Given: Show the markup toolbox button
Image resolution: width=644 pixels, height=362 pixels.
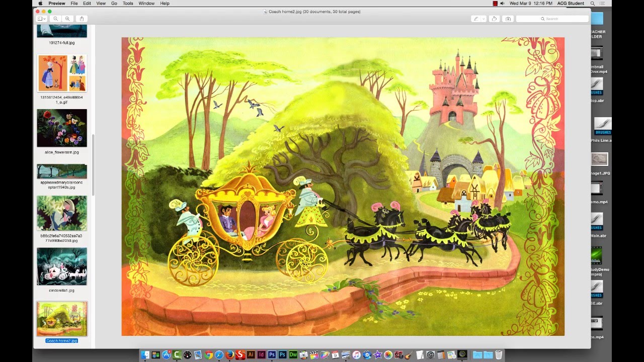Looking at the screenshot, I should 508,19.
